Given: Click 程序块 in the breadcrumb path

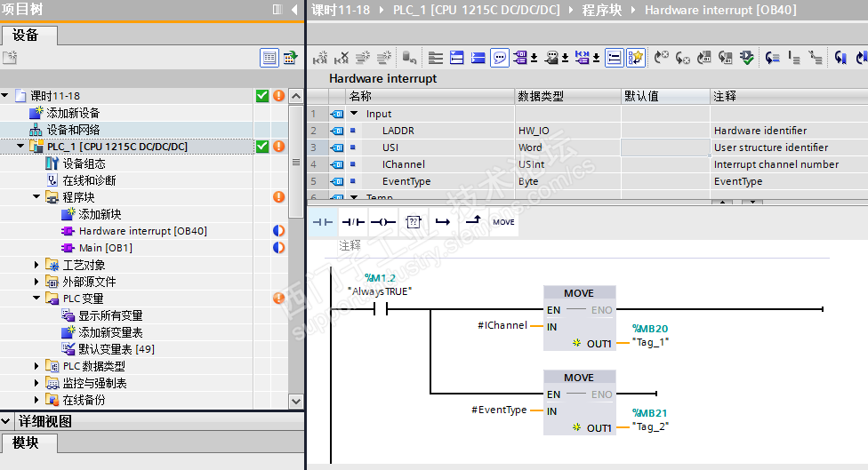Looking at the screenshot, I should pyautogui.click(x=602, y=10).
